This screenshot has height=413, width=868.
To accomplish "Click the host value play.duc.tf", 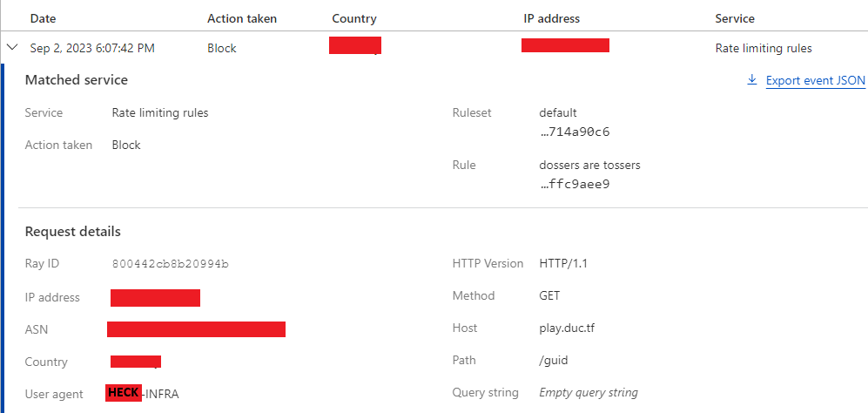I will point(568,328).
